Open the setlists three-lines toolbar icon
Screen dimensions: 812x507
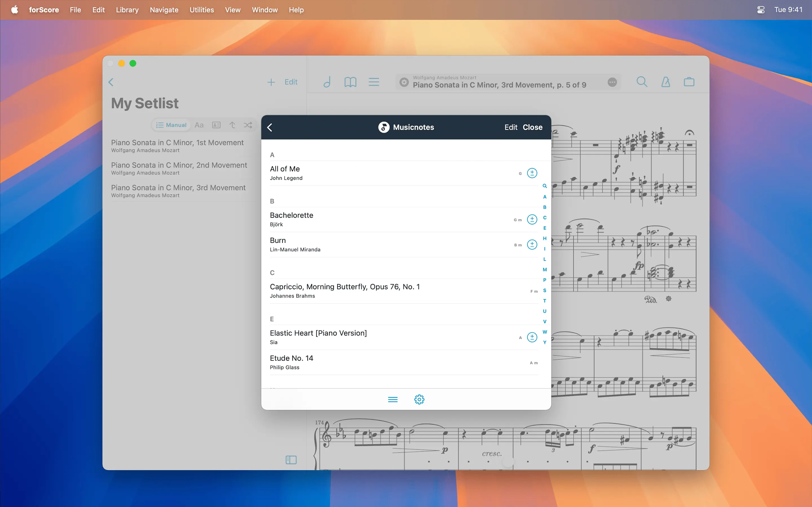[374, 82]
